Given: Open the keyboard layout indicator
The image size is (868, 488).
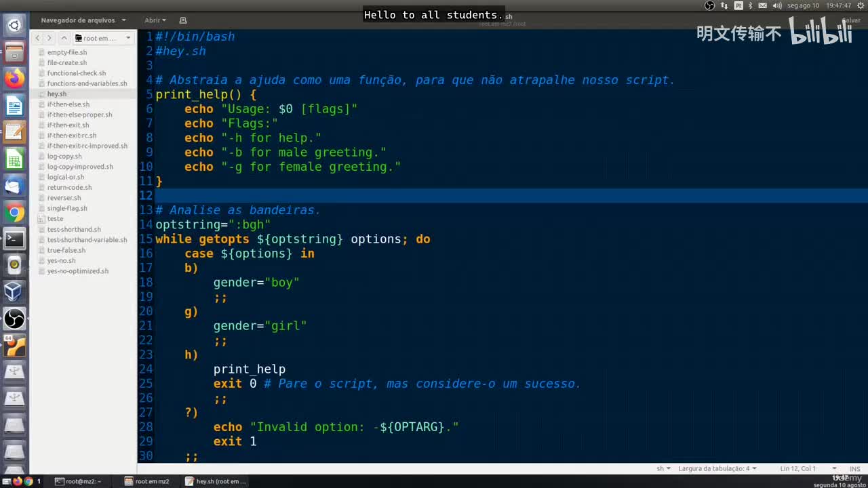Looking at the screenshot, I should [x=738, y=5].
